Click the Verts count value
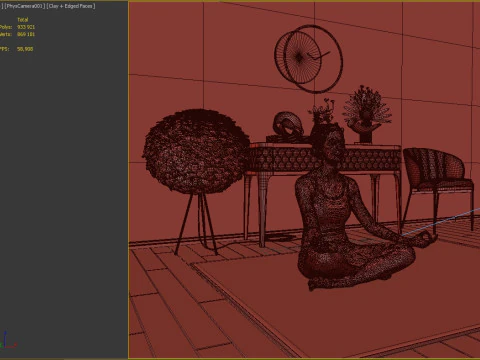Viewport: 480px width, 360px height. 26,34
